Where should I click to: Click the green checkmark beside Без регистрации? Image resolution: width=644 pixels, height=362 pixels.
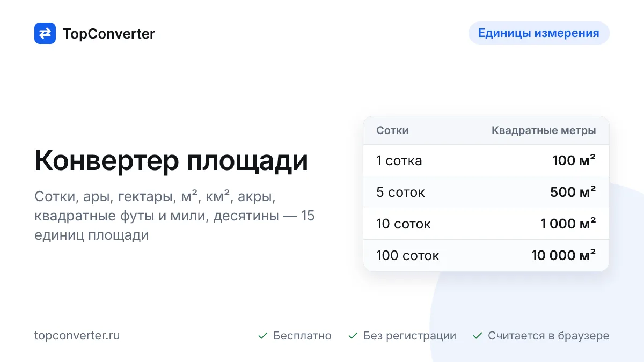[353, 336]
